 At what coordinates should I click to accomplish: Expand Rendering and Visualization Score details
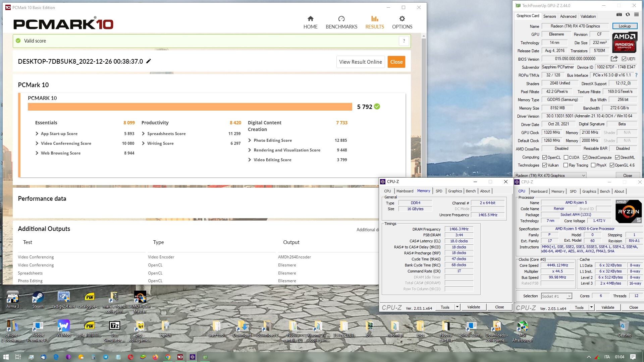pos(250,150)
